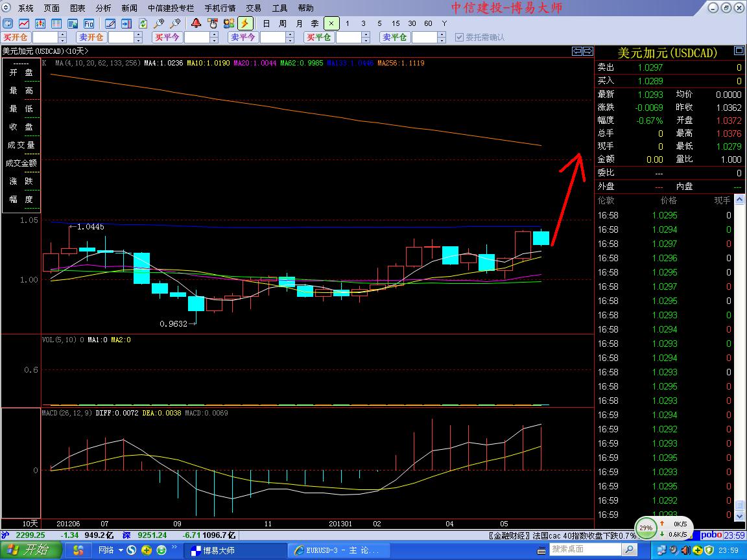Click the 买平仓 button
747x560 pixels.
[x=319, y=37]
